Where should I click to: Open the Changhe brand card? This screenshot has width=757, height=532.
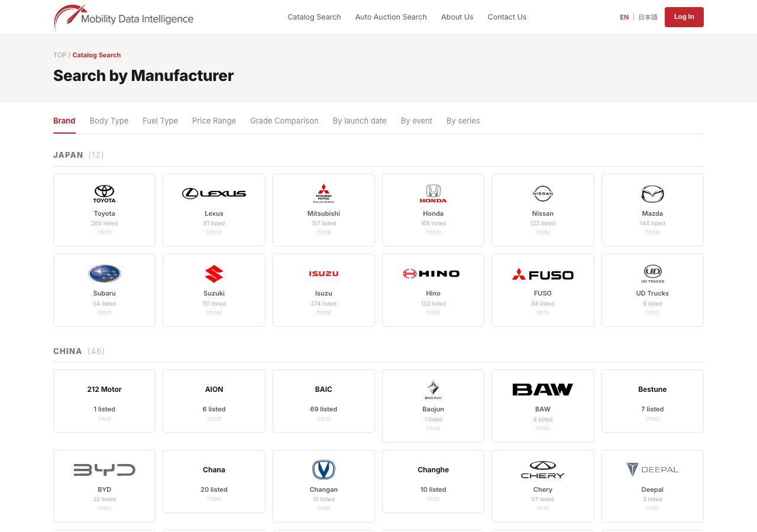point(434,481)
